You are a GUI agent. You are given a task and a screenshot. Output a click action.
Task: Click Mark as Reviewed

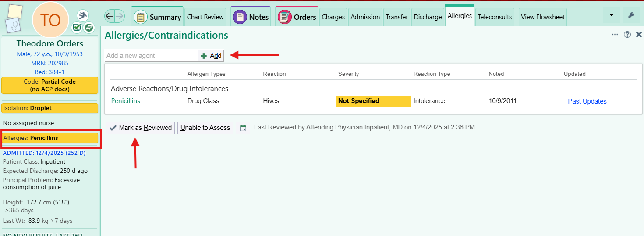tap(140, 128)
